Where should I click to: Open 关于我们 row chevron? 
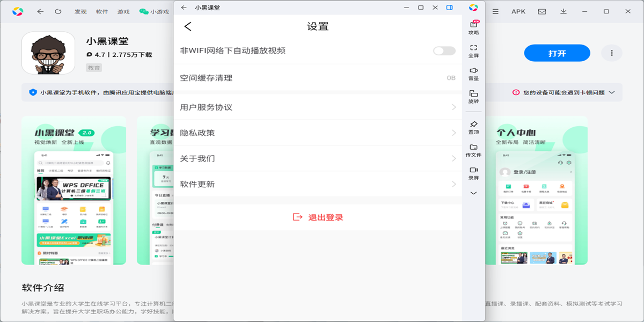[x=454, y=159]
